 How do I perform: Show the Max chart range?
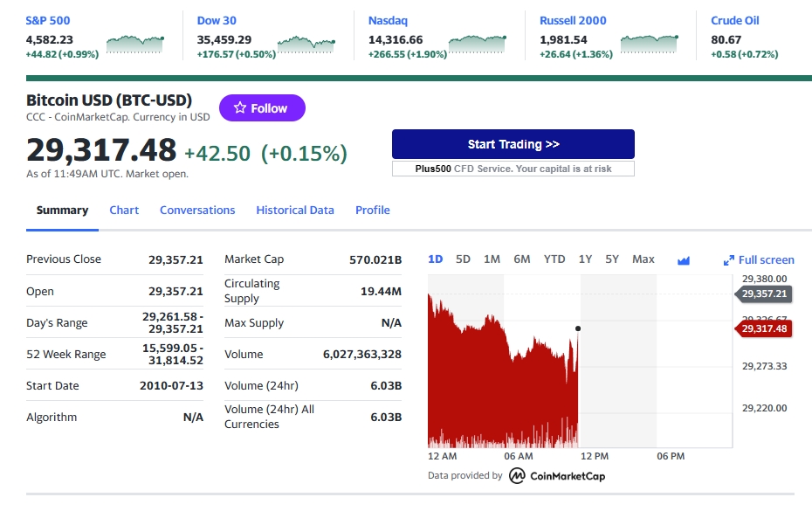[643, 259]
